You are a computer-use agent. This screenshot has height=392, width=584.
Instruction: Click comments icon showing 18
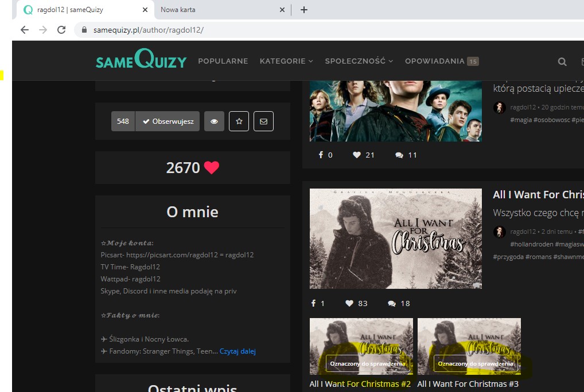pyautogui.click(x=391, y=303)
